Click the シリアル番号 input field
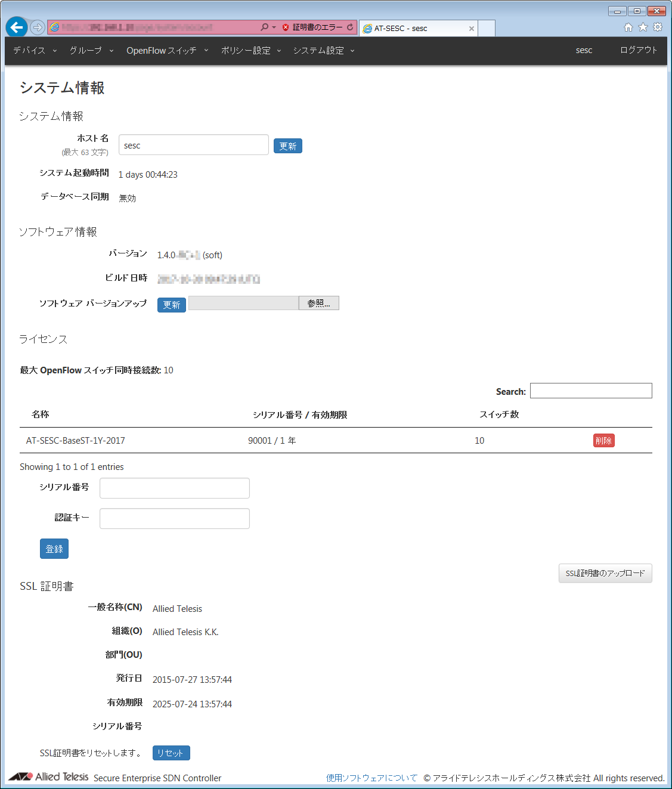Viewport: 672px width, 789px height. click(x=175, y=488)
